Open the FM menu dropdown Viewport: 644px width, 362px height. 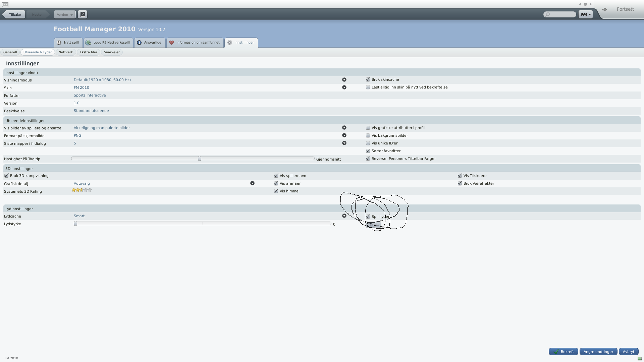point(586,14)
